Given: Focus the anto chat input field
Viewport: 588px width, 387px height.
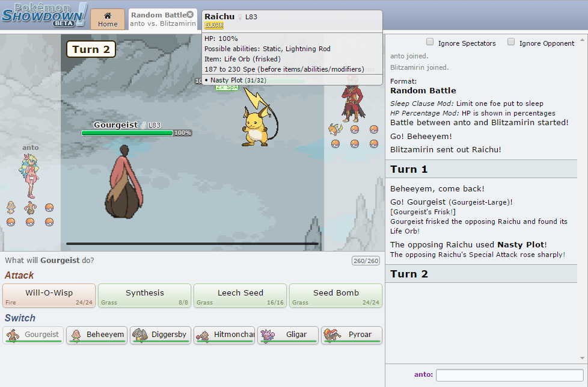Looking at the screenshot, I should coord(510,374).
